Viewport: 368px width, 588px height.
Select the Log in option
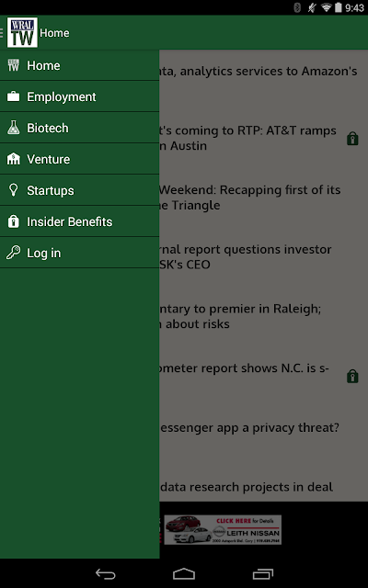80,253
